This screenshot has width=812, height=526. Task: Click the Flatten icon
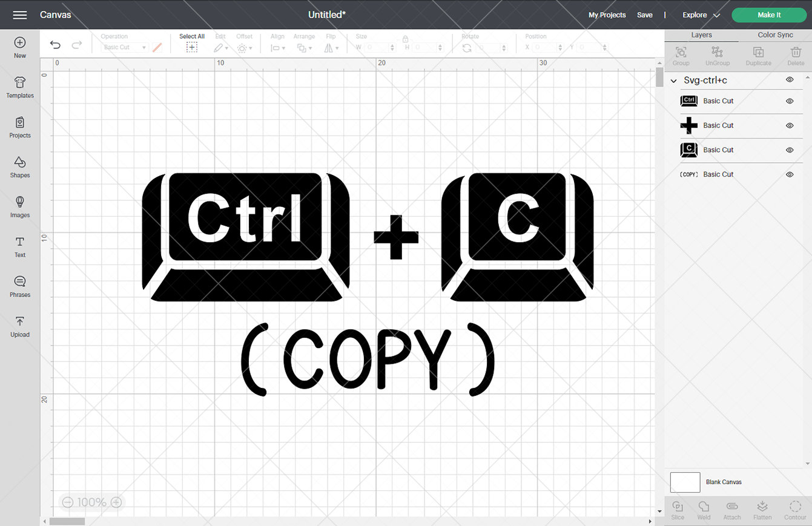pyautogui.click(x=762, y=510)
